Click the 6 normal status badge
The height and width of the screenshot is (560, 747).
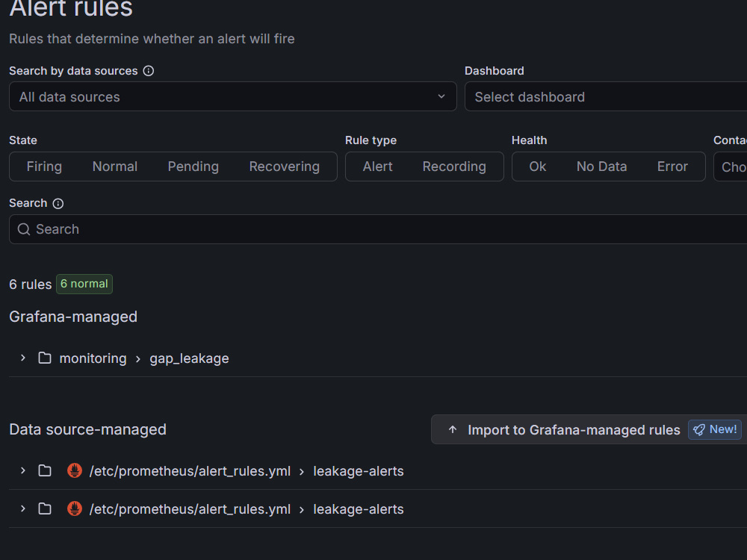(84, 284)
